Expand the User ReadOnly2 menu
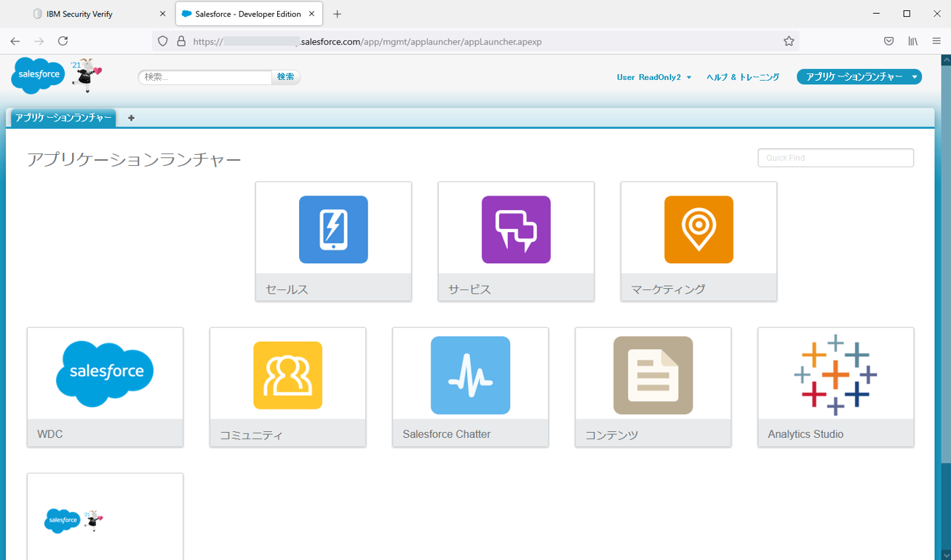The height and width of the screenshot is (560, 951). pos(654,77)
